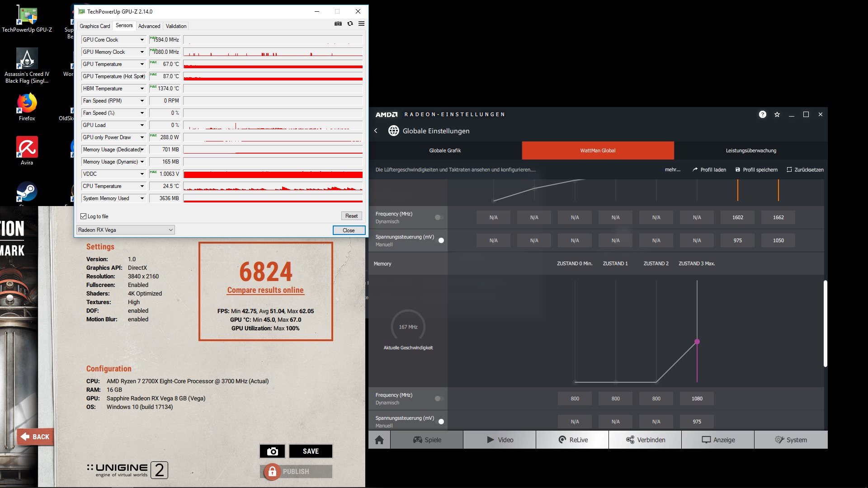Select ZUSTAND 3 Max. memory state
Image resolution: width=868 pixels, height=488 pixels.
tap(697, 263)
